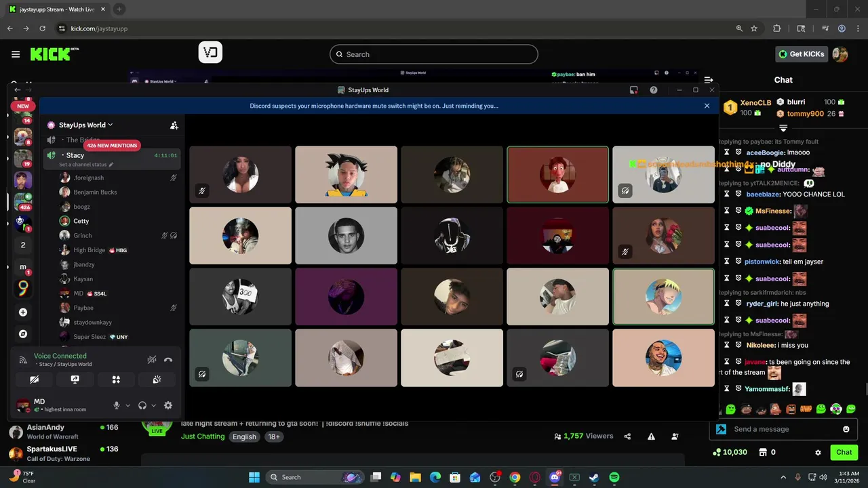
Task: Expand microphone input options arrow
Action: (127, 405)
